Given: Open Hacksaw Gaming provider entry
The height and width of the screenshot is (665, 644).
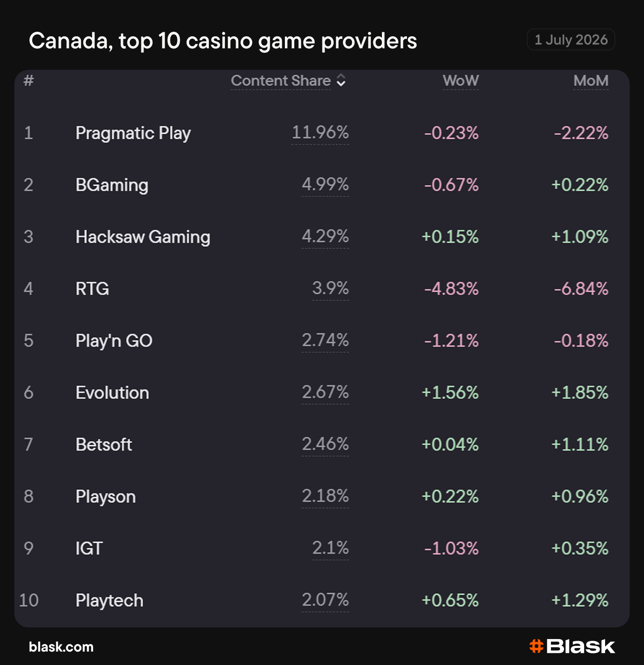Looking at the screenshot, I should pos(143,237).
